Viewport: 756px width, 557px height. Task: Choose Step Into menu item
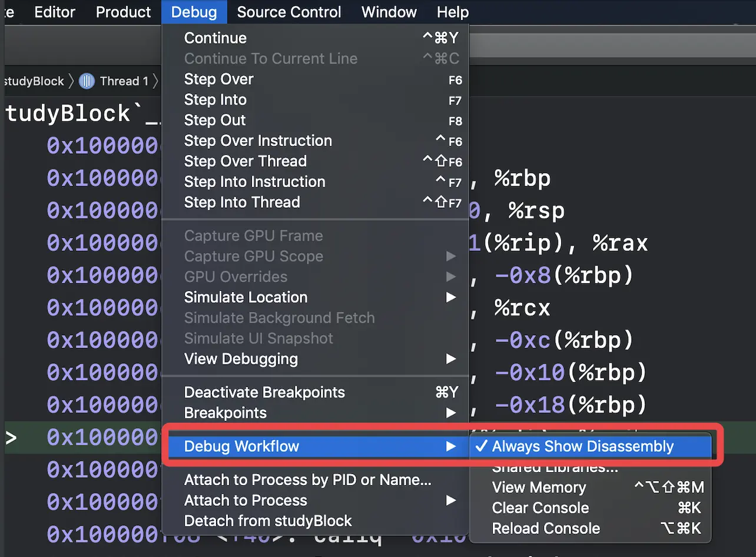click(215, 100)
